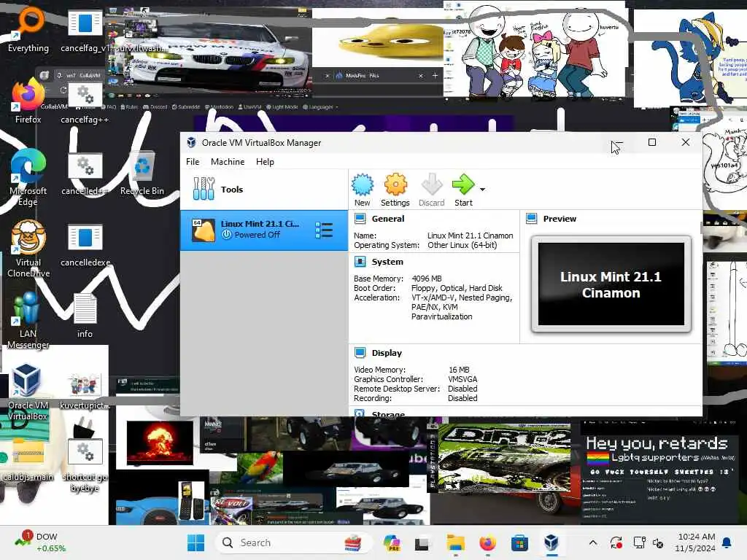Click the VirtualBox Manager title bar app icon
Screen dimensions: 747x560
tap(192, 142)
